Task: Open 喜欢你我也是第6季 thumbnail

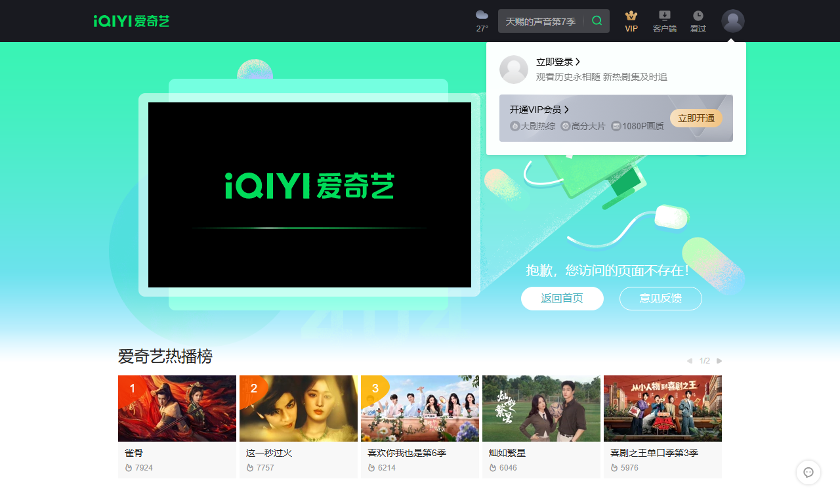Action: pos(420,408)
